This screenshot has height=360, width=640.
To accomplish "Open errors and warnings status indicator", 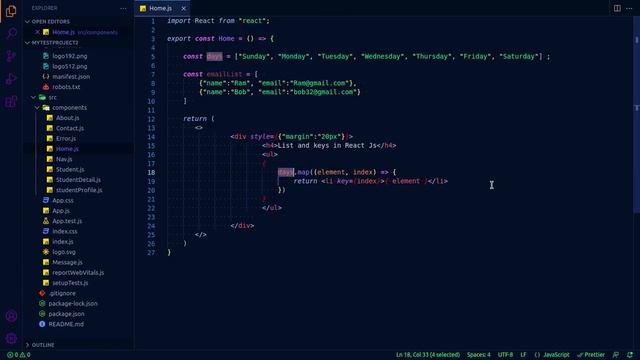I will 19,355.
